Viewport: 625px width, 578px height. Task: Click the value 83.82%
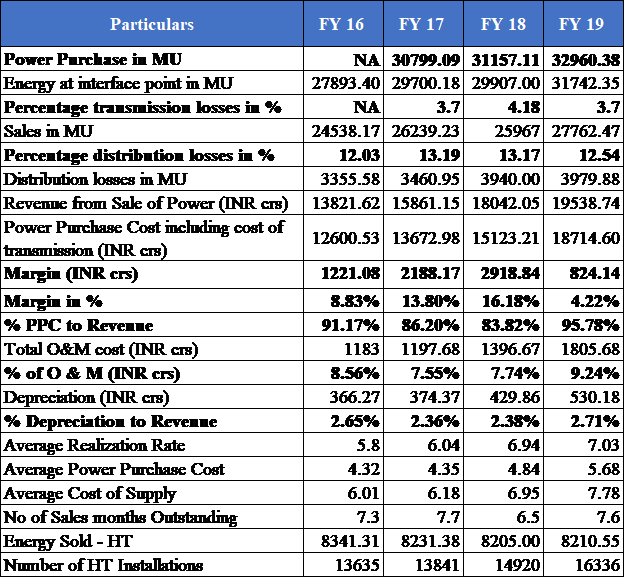point(511,325)
